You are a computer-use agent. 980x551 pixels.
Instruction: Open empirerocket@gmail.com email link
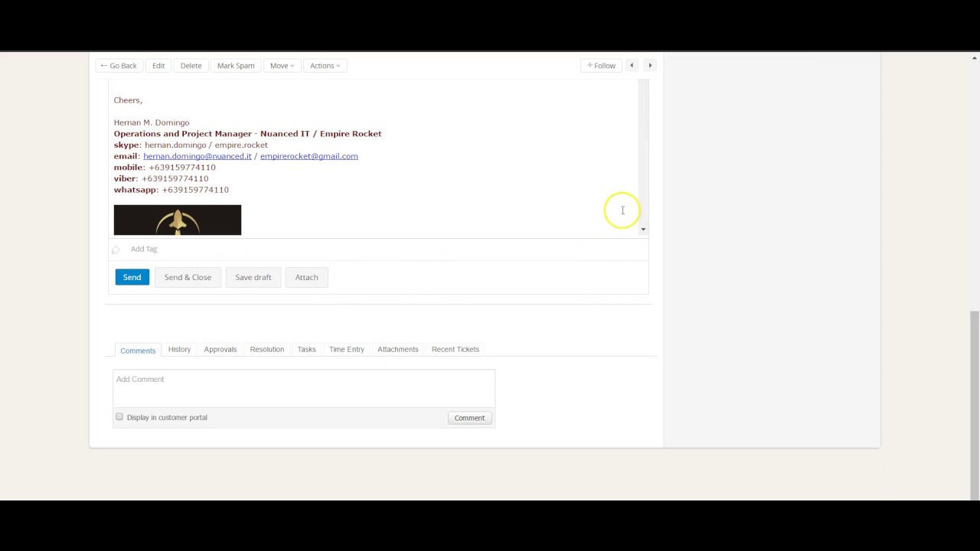tap(309, 156)
